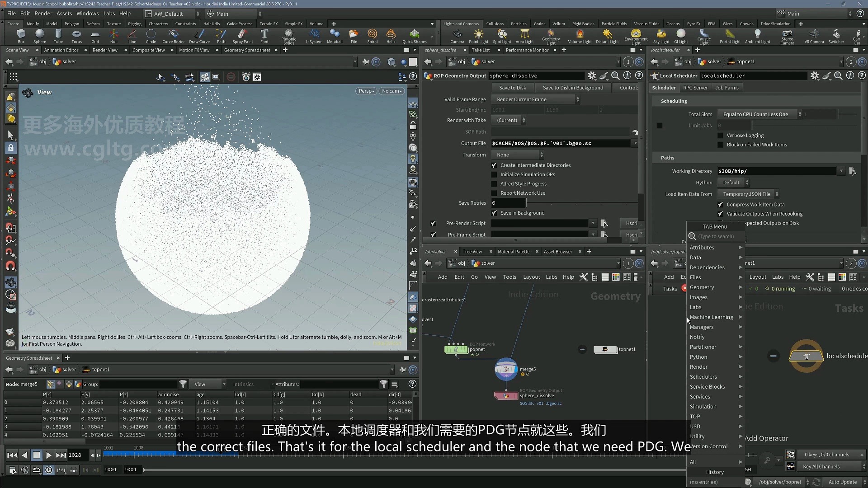Click the Output File path field
The height and width of the screenshot is (488, 868).
pos(561,143)
